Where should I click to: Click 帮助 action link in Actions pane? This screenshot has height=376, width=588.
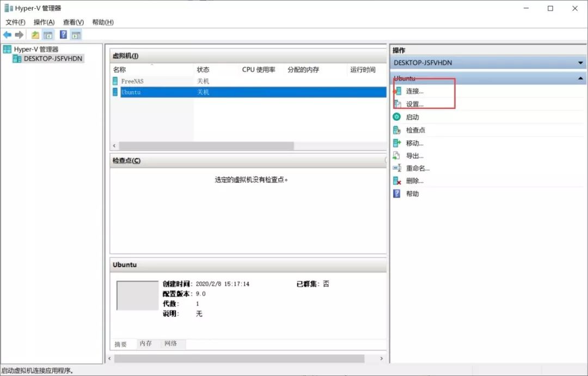tap(413, 194)
